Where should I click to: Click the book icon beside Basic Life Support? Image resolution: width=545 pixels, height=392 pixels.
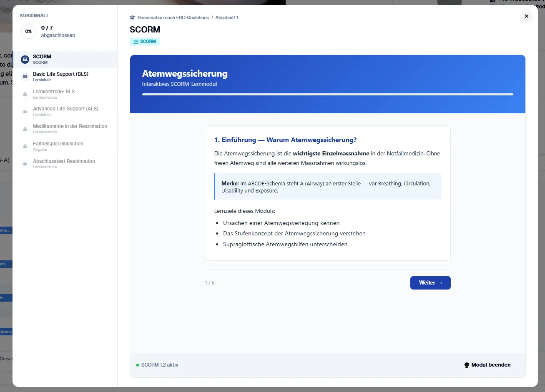(25, 76)
